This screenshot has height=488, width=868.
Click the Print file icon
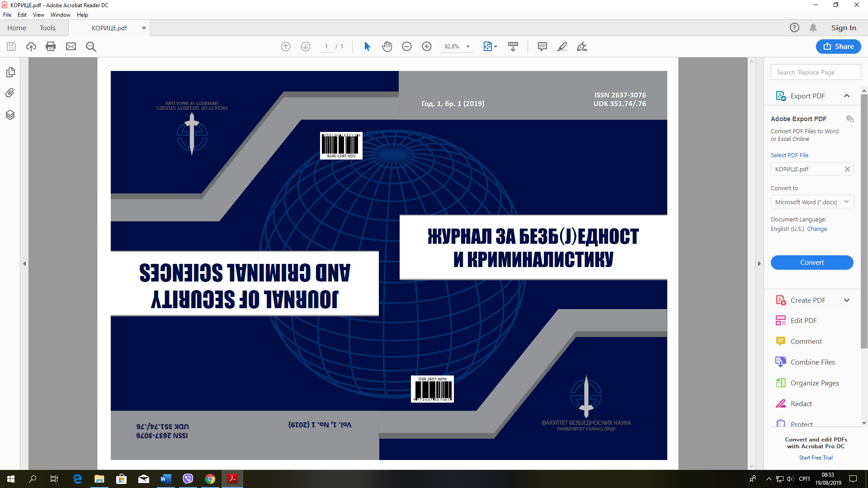point(51,47)
